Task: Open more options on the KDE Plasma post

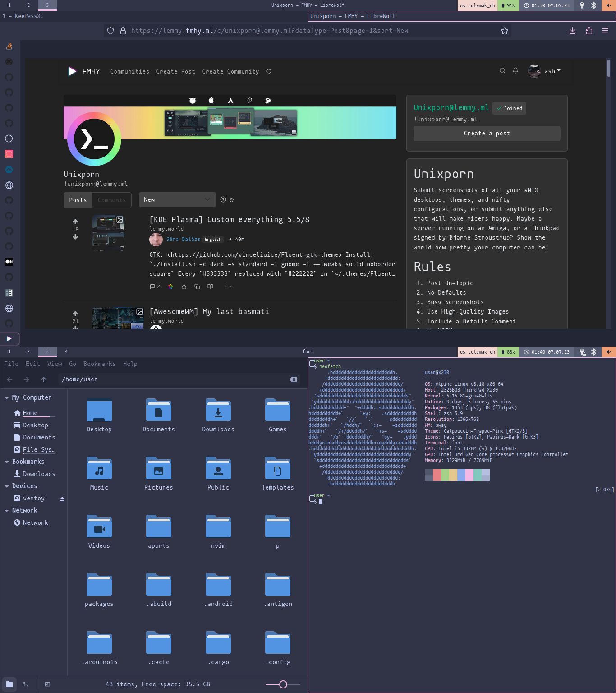Action: (x=228, y=286)
